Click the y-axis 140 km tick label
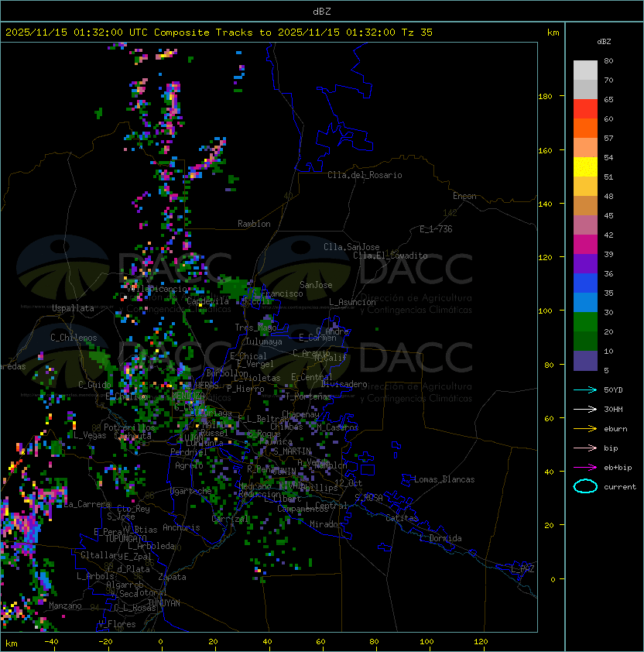 [x=545, y=204]
